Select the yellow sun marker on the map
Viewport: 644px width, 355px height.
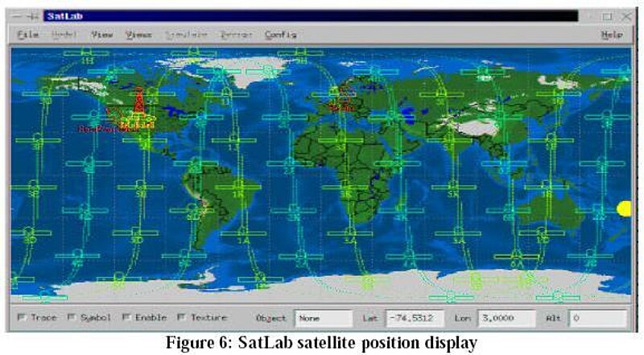coord(625,208)
